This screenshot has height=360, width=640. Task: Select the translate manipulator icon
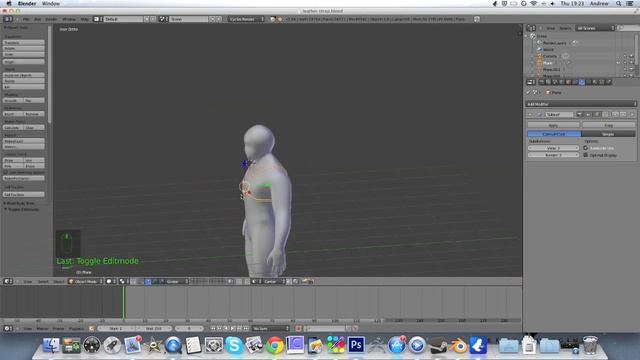pos(147,281)
